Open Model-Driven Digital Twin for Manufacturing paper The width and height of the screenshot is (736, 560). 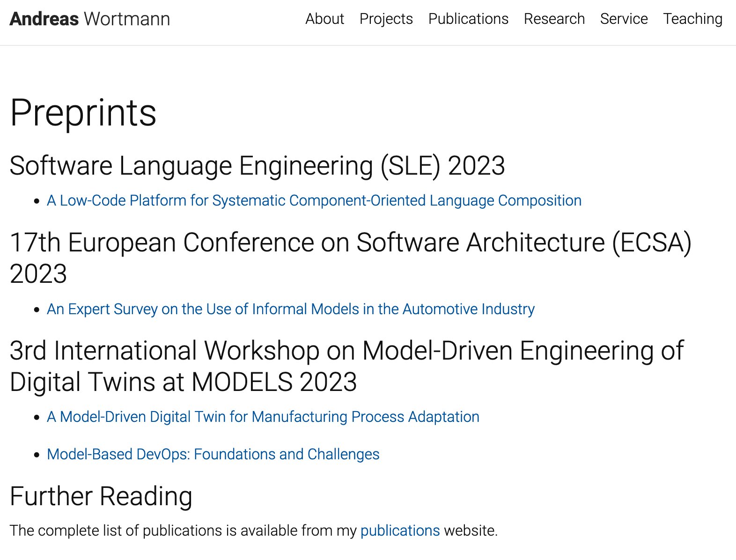click(263, 417)
